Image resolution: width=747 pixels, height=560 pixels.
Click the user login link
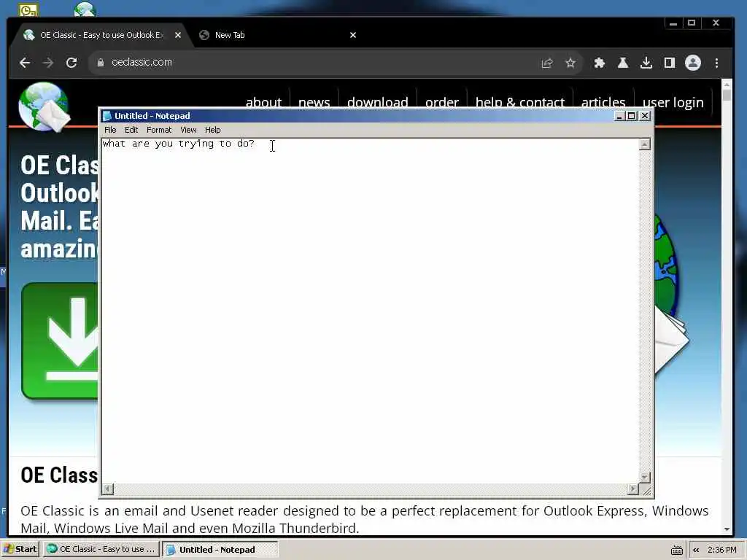(x=673, y=102)
